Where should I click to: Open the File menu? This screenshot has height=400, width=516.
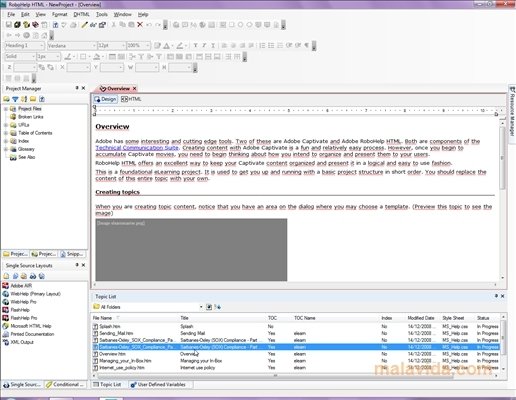coord(11,14)
